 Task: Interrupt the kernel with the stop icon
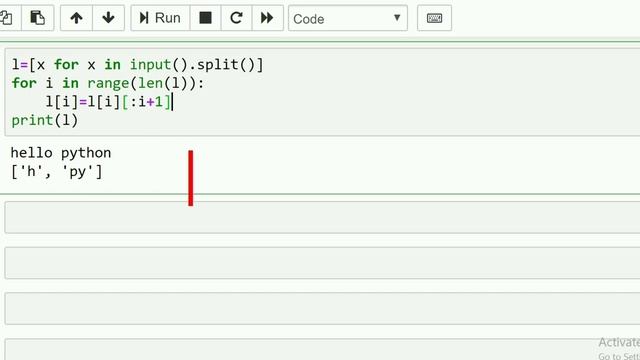(205, 18)
